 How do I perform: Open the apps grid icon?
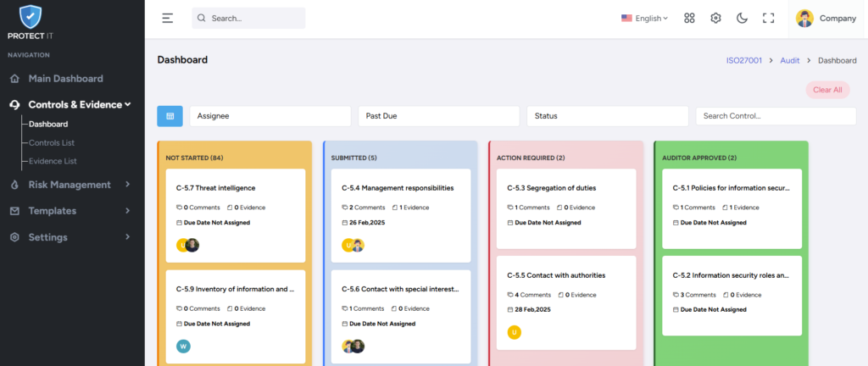click(x=689, y=19)
